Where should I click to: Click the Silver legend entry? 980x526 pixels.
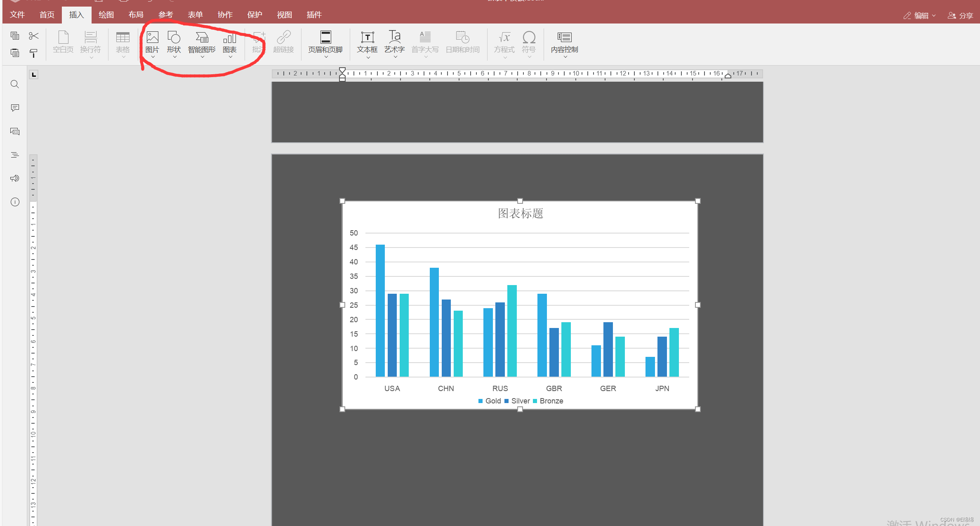(517, 401)
